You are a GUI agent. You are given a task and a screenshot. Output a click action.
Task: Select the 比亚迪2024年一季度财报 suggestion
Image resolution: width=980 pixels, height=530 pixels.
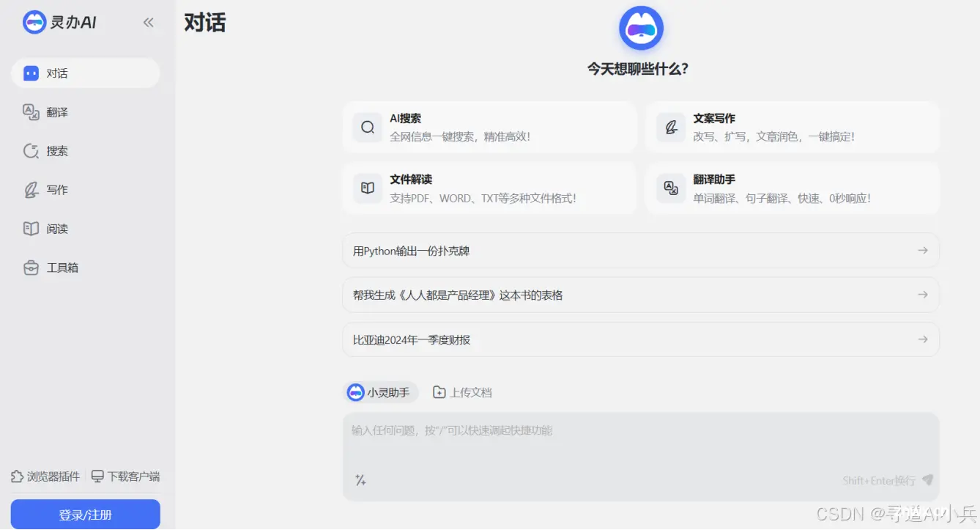click(641, 340)
